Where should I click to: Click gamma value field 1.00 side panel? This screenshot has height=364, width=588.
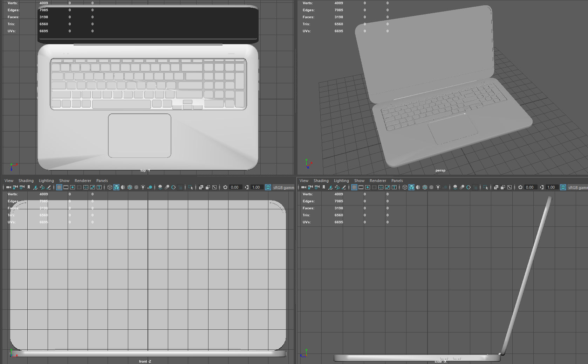click(552, 187)
